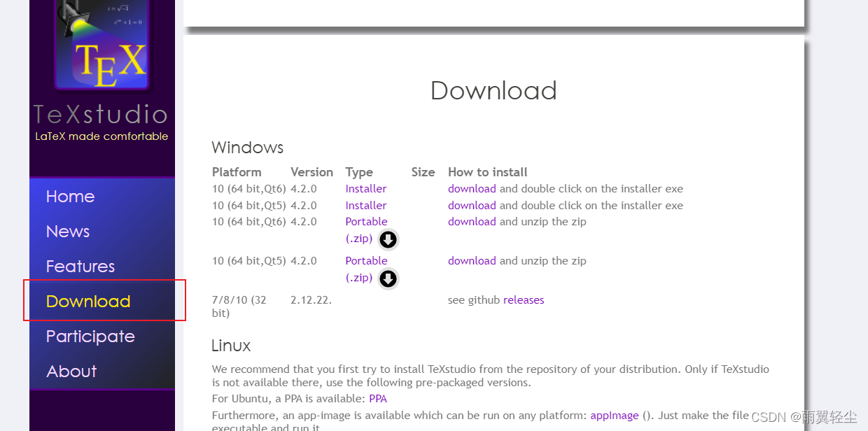
Task: Click the Size column header
Action: point(423,172)
